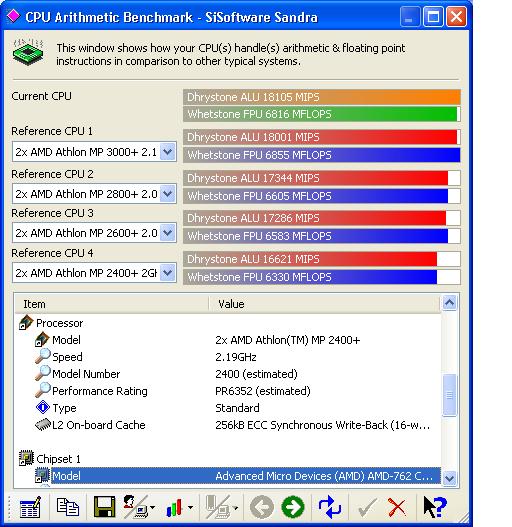Open Reference CPU 1 dropdown arrow
This screenshot has width=512, height=527.
tap(167, 152)
